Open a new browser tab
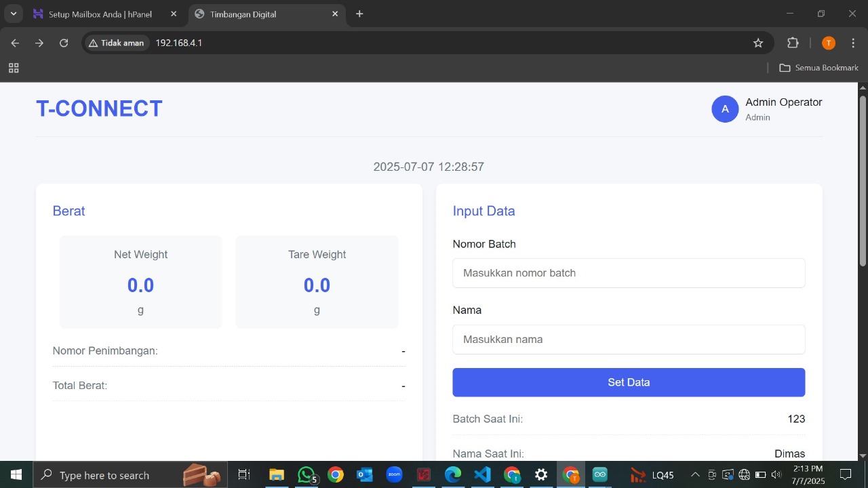The width and height of the screenshot is (868, 488). pyautogui.click(x=359, y=14)
